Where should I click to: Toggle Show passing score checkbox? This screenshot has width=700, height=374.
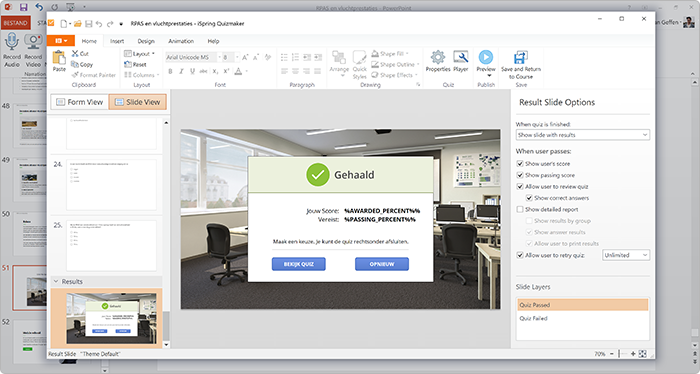520,175
